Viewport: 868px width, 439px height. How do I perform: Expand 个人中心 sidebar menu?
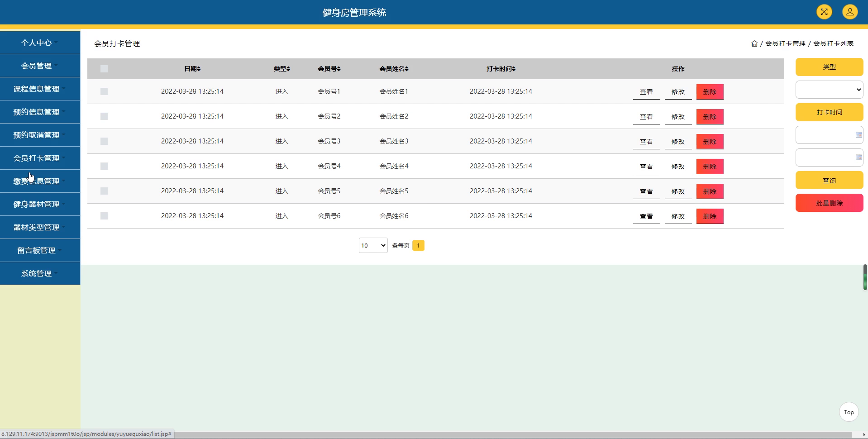[40, 43]
